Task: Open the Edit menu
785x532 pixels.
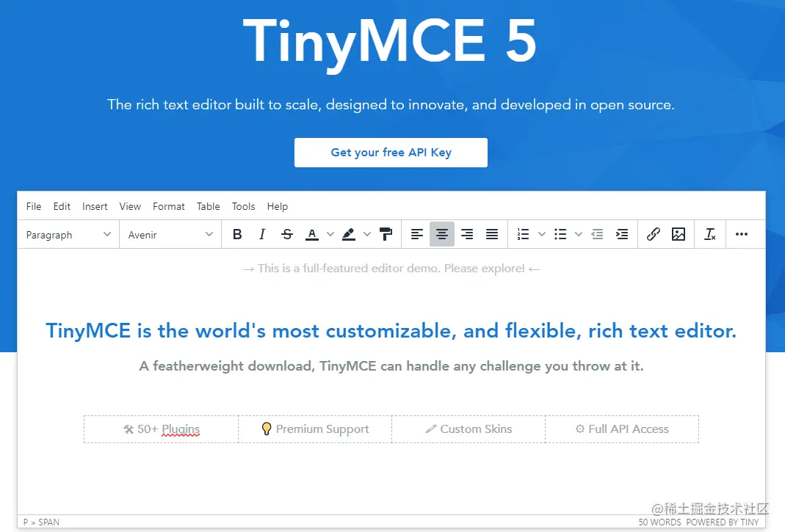Action: pyautogui.click(x=62, y=206)
